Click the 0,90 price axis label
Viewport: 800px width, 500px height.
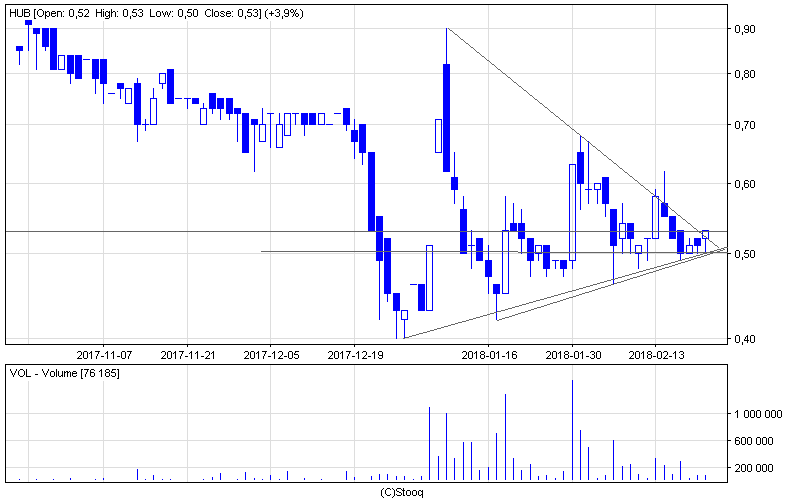[745, 29]
